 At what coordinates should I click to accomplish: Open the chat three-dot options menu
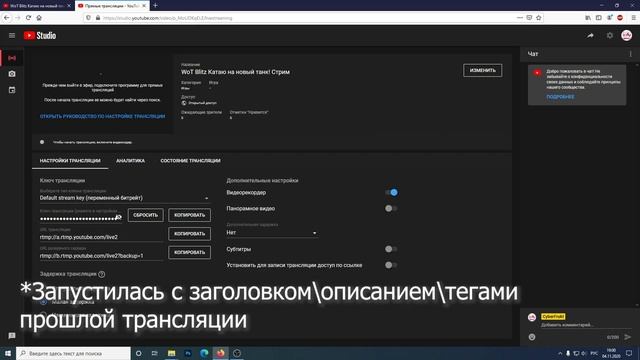pyautogui.click(x=631, y=54)
